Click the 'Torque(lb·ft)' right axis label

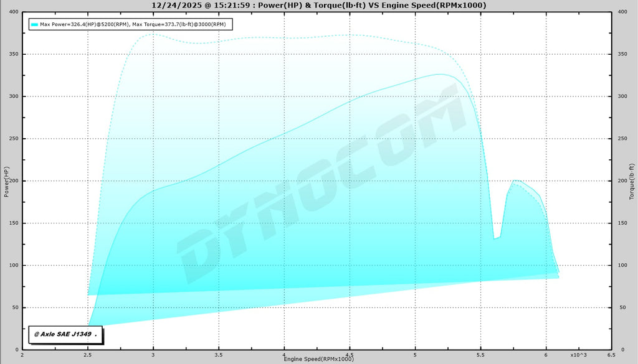(632, 181)
